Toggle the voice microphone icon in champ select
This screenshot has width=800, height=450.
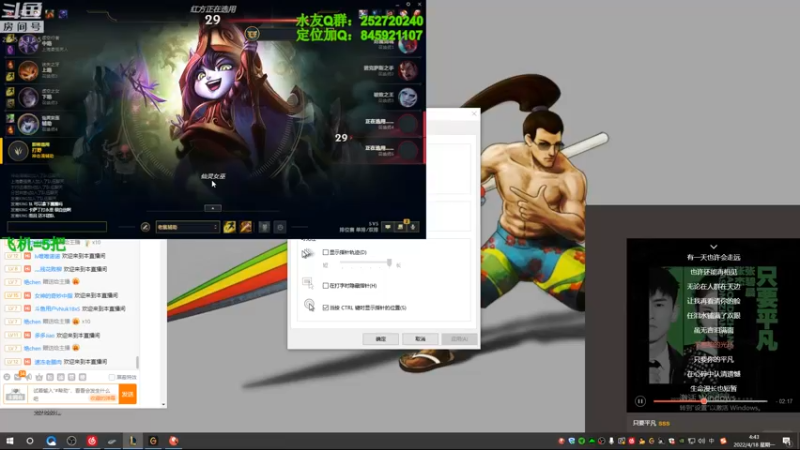coord(413,227)
